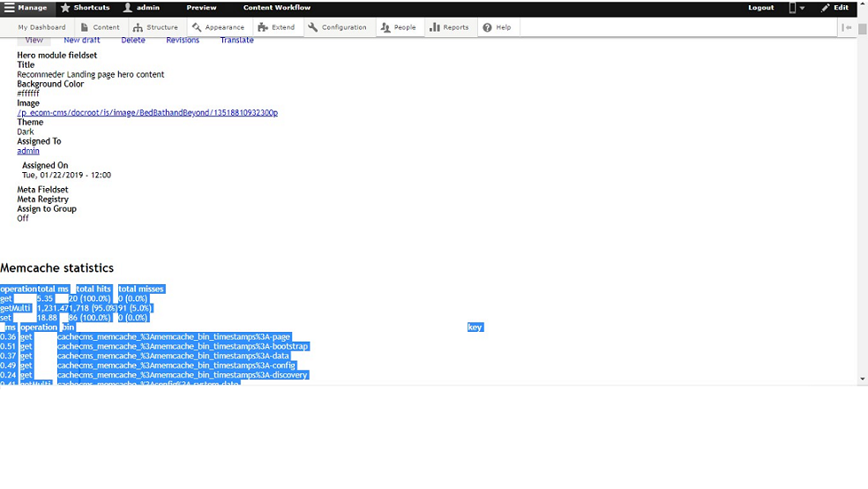Viewport: 868px width, 489px height.
Task: Click the Logout link
Action: [760, 8]
